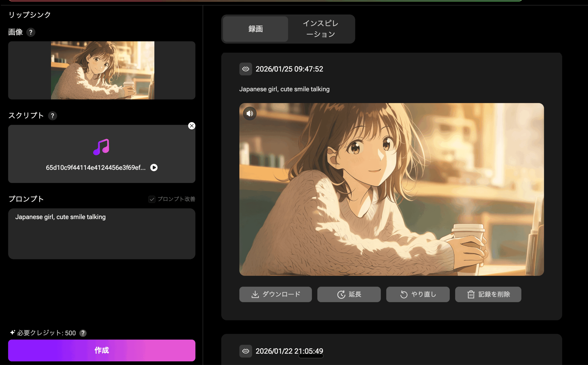The image size is (588, 365).
Task: Open the help tooltip beside スクリプト
Action: pos(53,116)
